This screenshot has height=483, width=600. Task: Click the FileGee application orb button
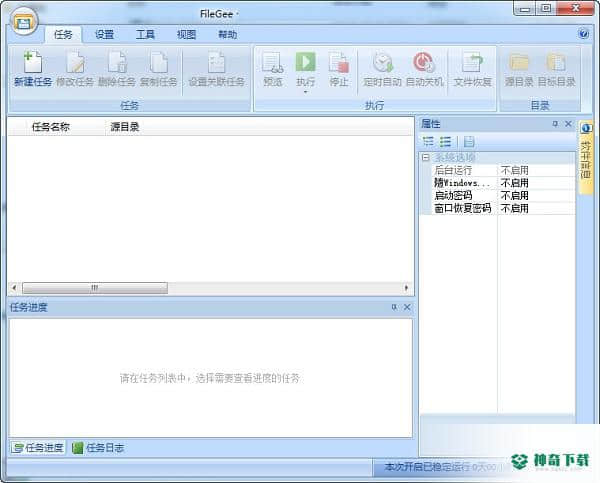coord(24,22)
